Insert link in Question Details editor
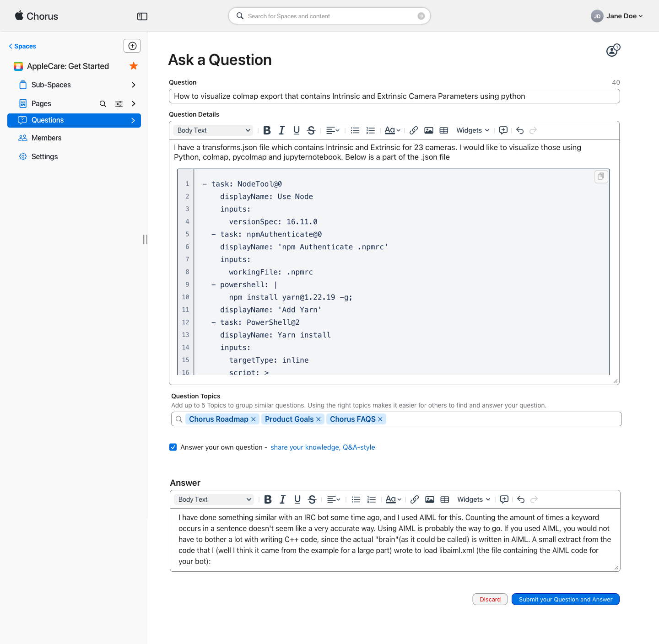Viewport: 659px width, 644px height. [414, 130]
